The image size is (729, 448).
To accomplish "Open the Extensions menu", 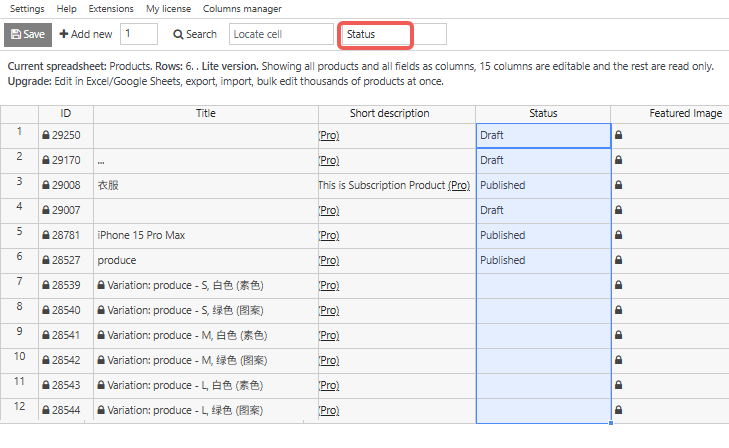I will pyautogui.click(x=110, y=8).
